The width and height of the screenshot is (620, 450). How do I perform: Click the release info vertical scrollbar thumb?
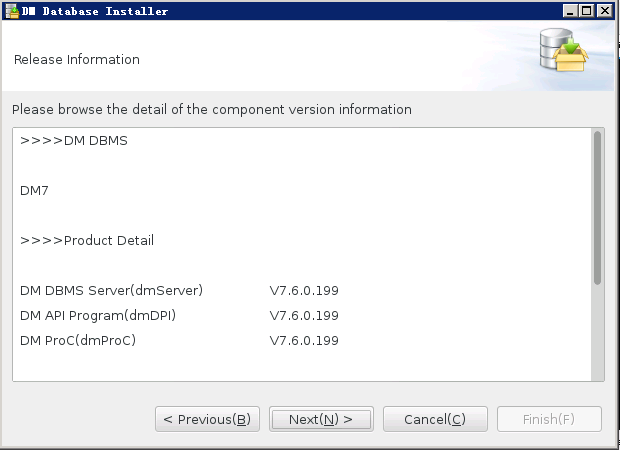[x=597, y=208]
